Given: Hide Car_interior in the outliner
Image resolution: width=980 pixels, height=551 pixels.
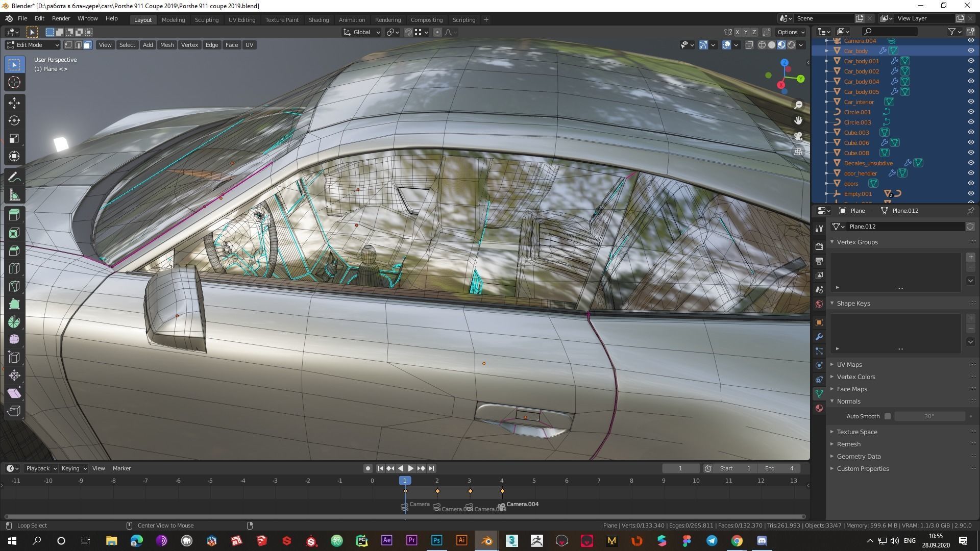Looking at the screenshot, I should point(971,102).
